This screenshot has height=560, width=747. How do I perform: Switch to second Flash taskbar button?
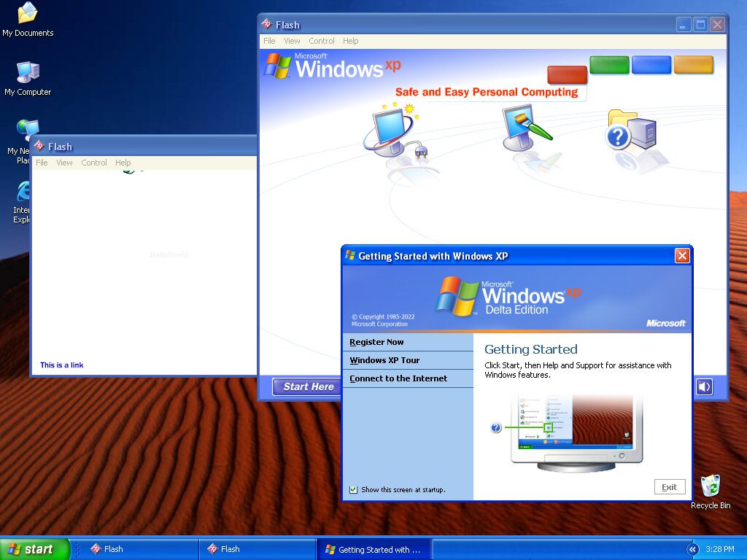[x=258, y=549]
